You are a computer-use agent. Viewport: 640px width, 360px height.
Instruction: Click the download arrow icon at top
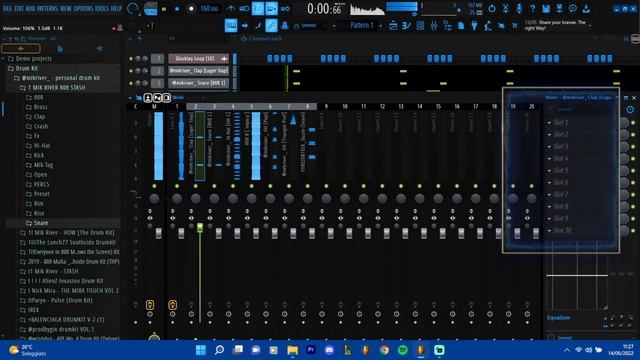click(x=586, y=8)
